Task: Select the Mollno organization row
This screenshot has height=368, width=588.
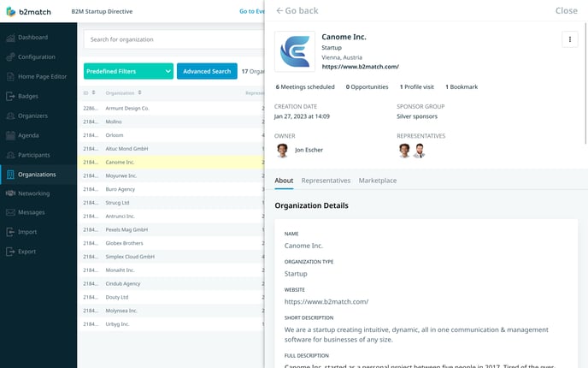Action: click(x=171, y=122)
